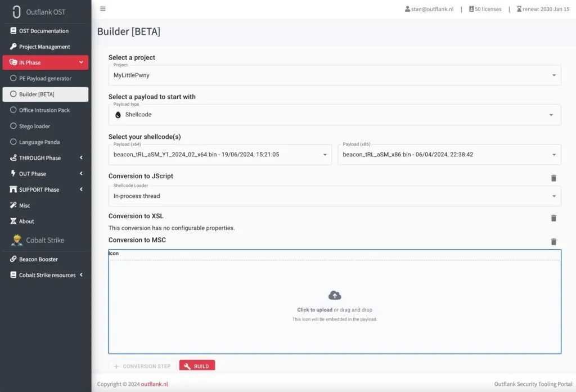Image resolution: width=576 pixels, height=392 pixels.
Task: Click 'Outflank Security Tooling Portal' footer text
Action: (x=533, y=384)
